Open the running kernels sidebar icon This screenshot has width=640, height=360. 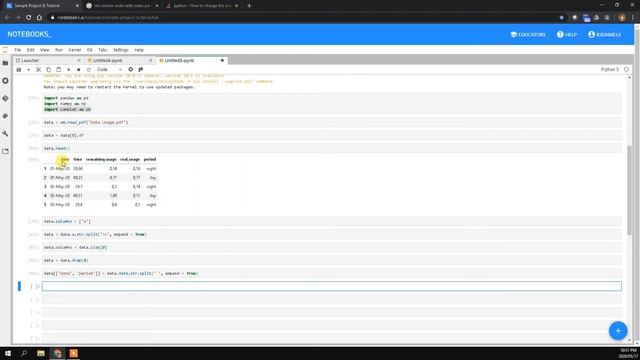point(5,81)
